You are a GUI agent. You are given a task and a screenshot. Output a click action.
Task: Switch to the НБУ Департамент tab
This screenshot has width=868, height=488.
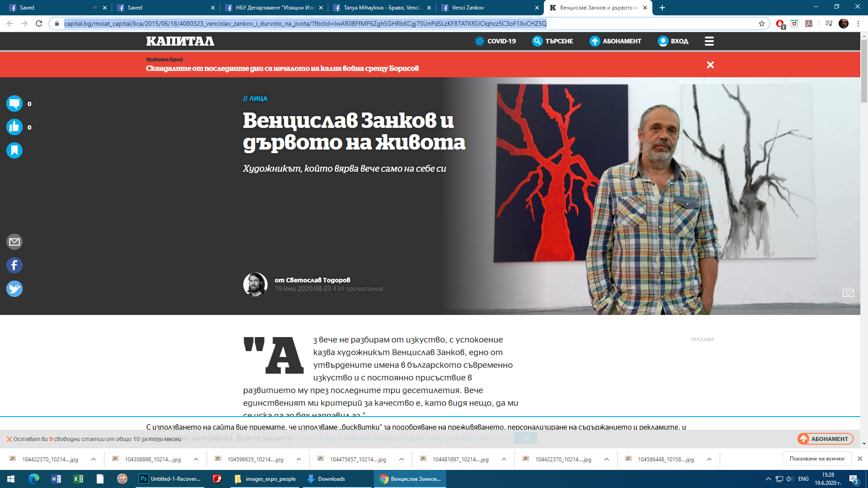click(x=274, y=8)
